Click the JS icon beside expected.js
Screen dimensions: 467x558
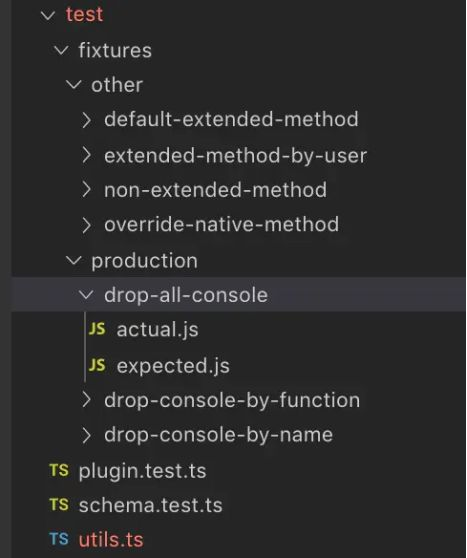pyautogui.click(x=97, y=365)
